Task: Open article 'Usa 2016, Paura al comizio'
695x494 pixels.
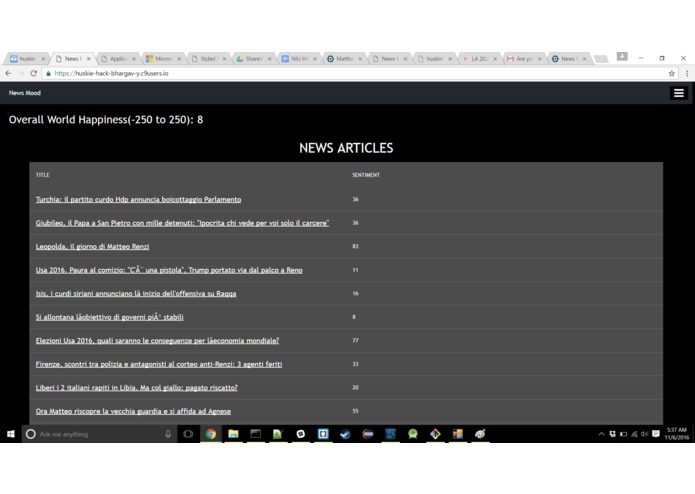Action: tap(169, 270)
